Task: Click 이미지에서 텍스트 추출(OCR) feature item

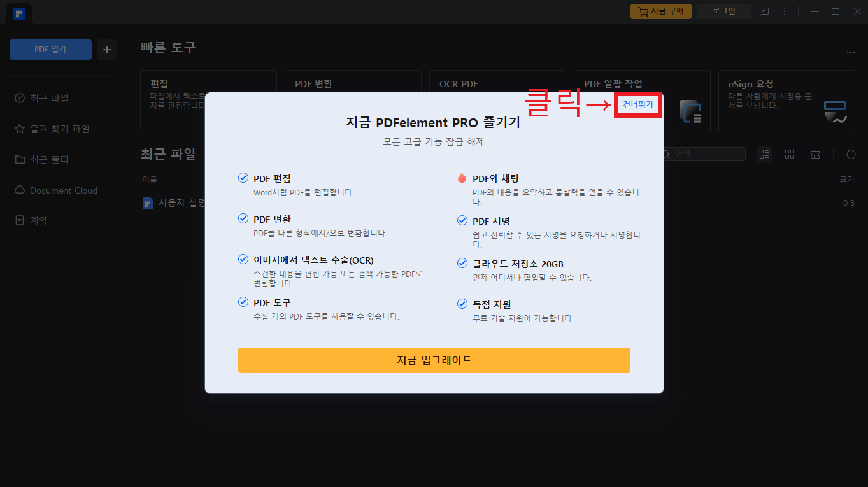Action: pyautogui.click(x=331, y=271)
